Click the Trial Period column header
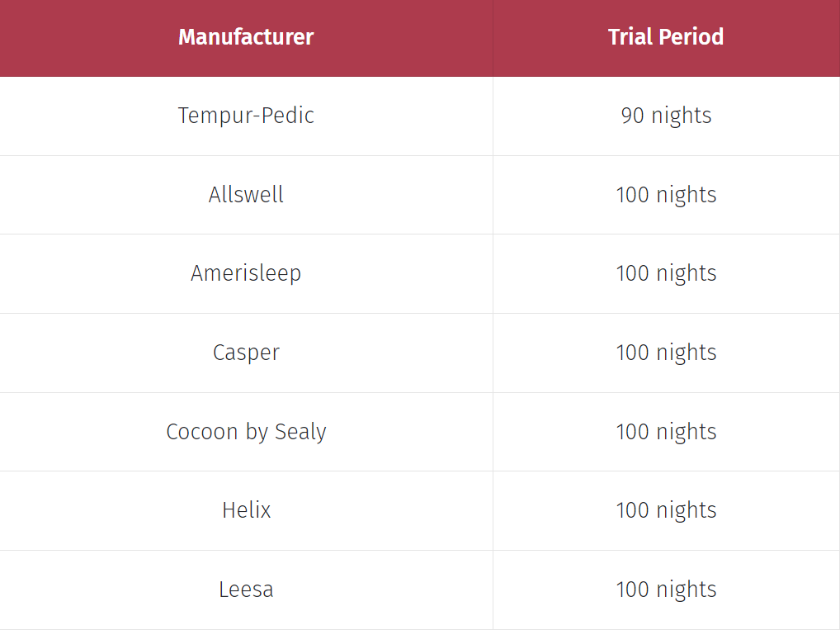This screenshot has height=630, width=840. [x=666, y=37]
